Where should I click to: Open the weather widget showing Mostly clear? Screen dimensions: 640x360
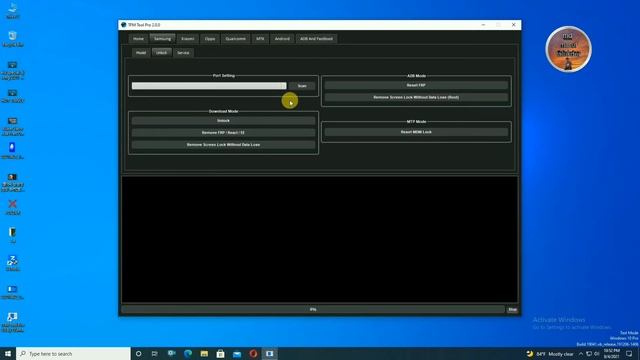click(551, 354)
